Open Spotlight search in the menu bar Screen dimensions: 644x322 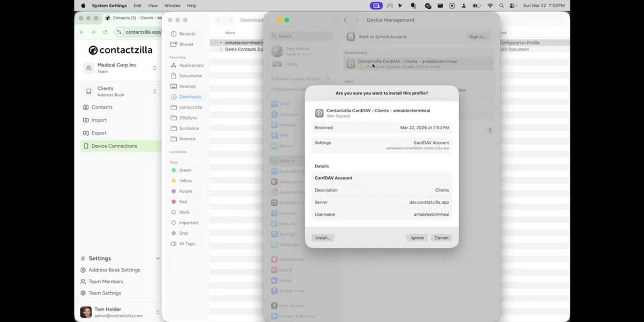pos(502,6)
